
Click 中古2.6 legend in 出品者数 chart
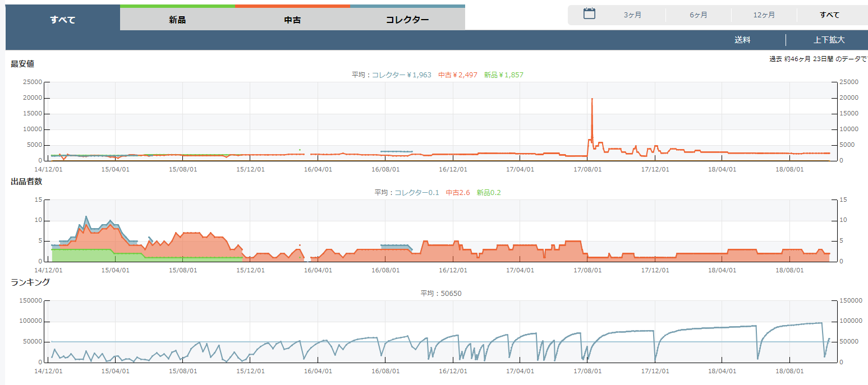[x=458, y=192]
